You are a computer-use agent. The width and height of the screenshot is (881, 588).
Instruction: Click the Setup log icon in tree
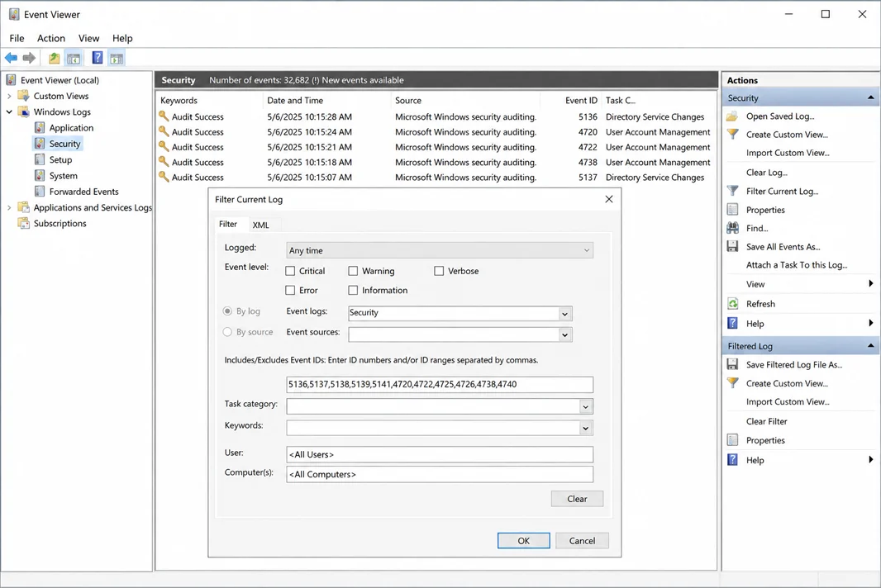(40, 159)
